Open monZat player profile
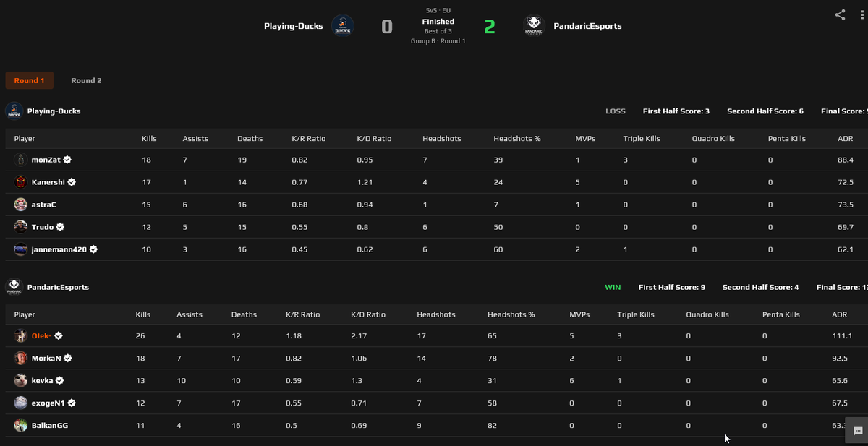The image size is (868, 446). 45,160
